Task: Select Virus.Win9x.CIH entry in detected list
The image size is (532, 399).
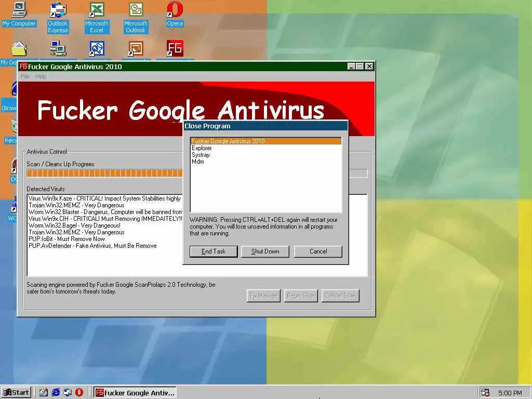Action: 105,219
